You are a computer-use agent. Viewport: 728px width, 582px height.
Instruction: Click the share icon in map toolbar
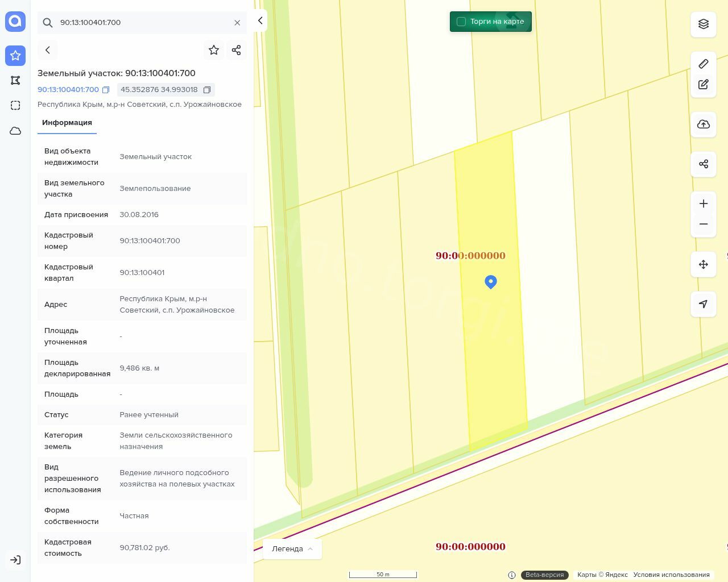pos(703,164)
